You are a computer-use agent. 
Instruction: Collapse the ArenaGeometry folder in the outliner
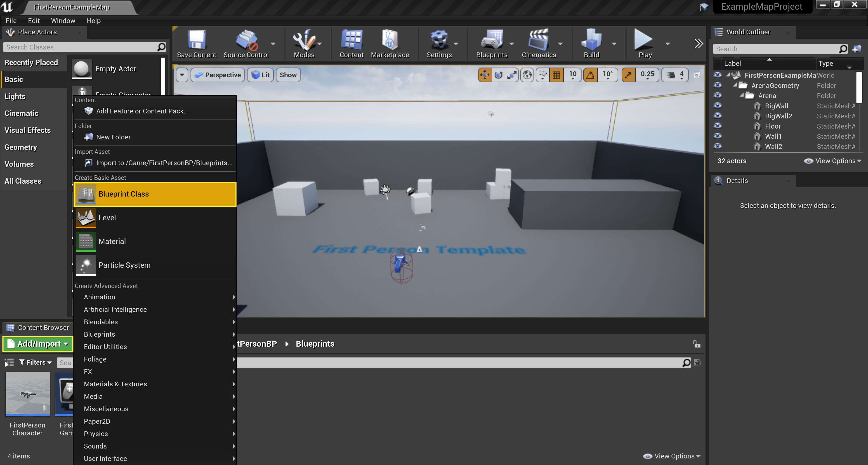[x=735, y=85]
